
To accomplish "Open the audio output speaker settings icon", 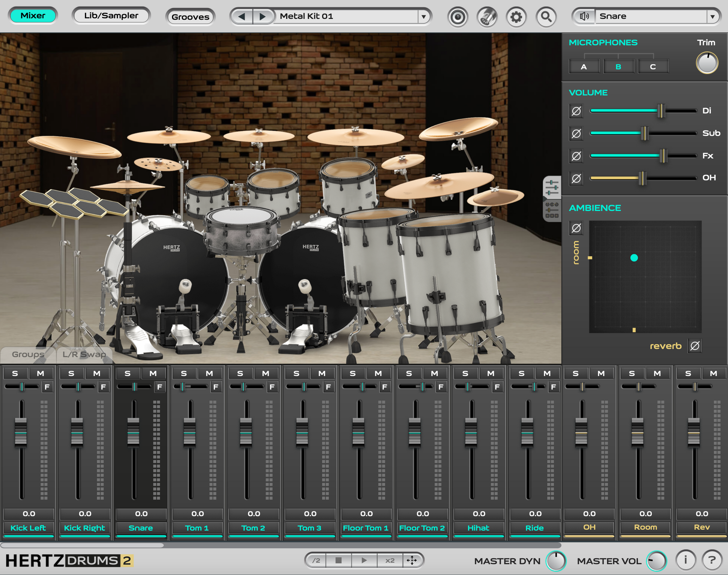I will tap(584, 16).
